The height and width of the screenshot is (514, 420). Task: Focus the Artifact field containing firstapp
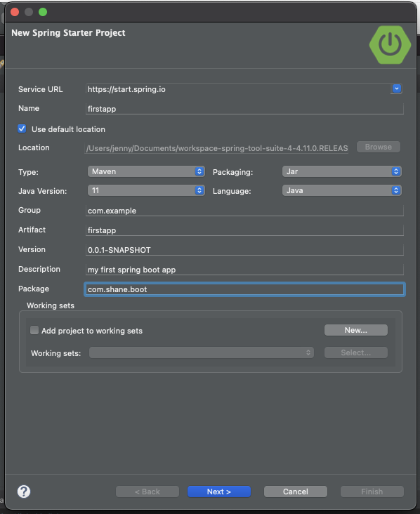click(x=244, y=230)
